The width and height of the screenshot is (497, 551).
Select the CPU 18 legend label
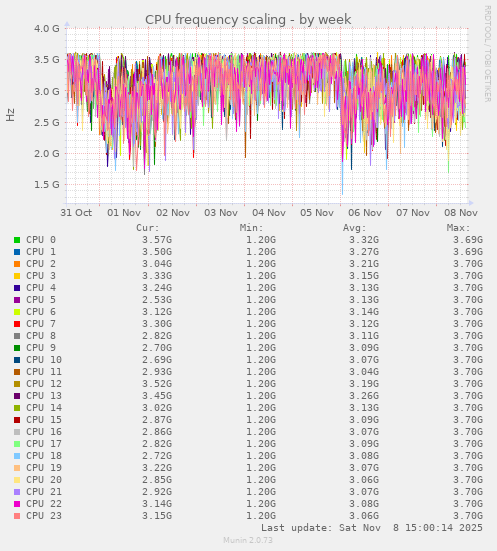coord(44,456)
